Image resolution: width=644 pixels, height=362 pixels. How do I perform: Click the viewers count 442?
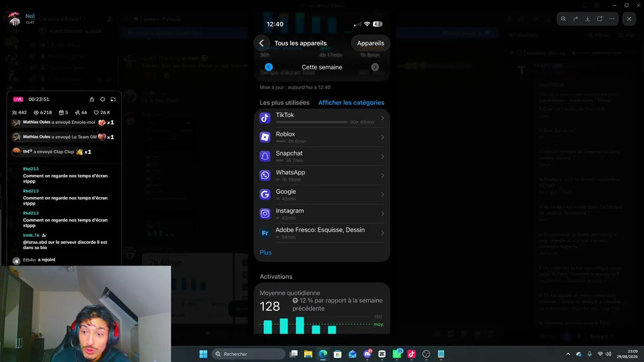point(19,113)
